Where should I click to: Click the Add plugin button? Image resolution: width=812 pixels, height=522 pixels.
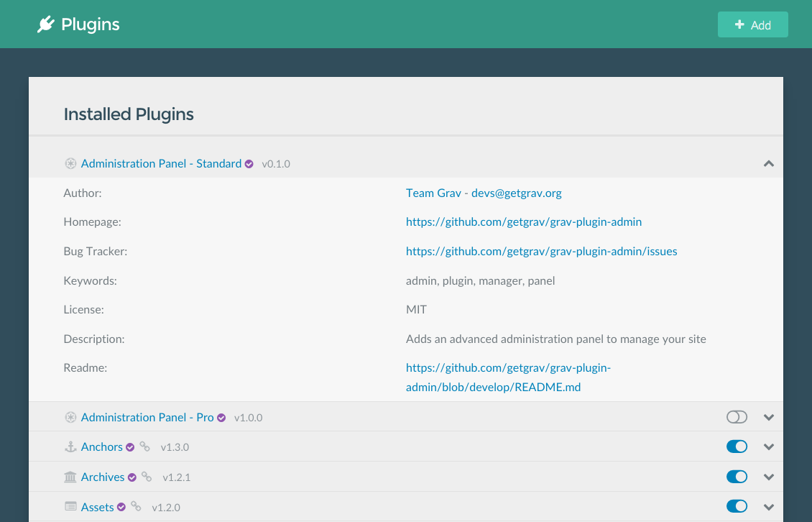pyautogui.click(x=752, y=24)
